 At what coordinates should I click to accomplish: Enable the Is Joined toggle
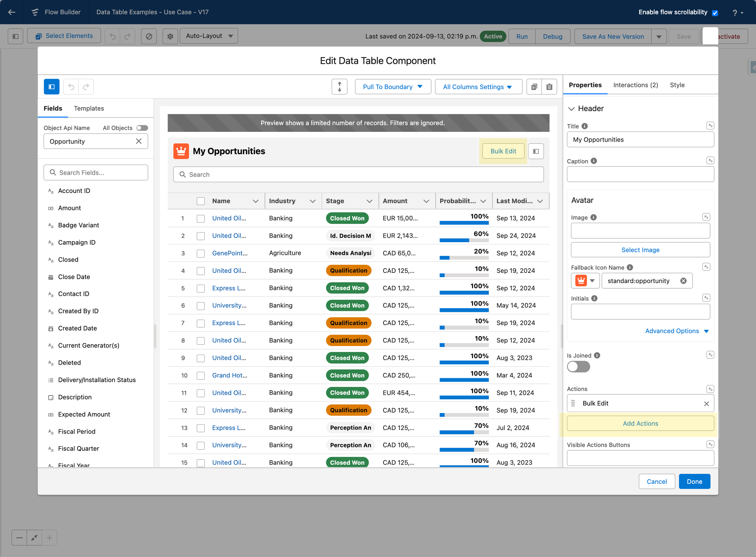click(578, 366)
